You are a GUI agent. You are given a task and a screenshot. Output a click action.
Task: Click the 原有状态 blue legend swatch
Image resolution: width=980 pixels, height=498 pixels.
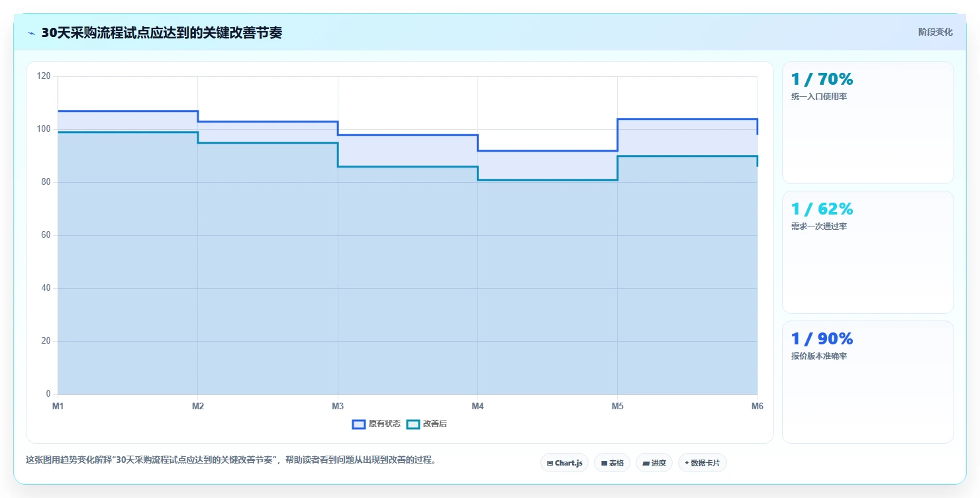[359, 424]
